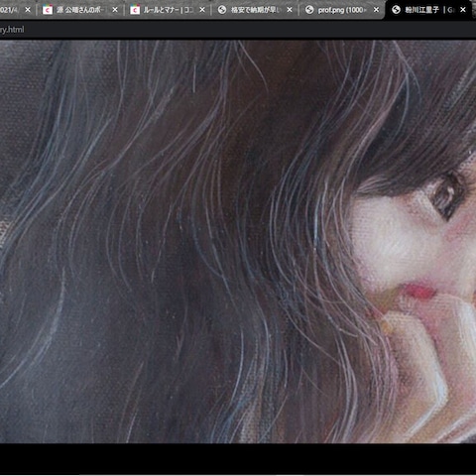The width and height of the screenshot is (476, 476).
Task: Click the globe favicon on the 粉川江里子 tab
Action: coord(396,10)
